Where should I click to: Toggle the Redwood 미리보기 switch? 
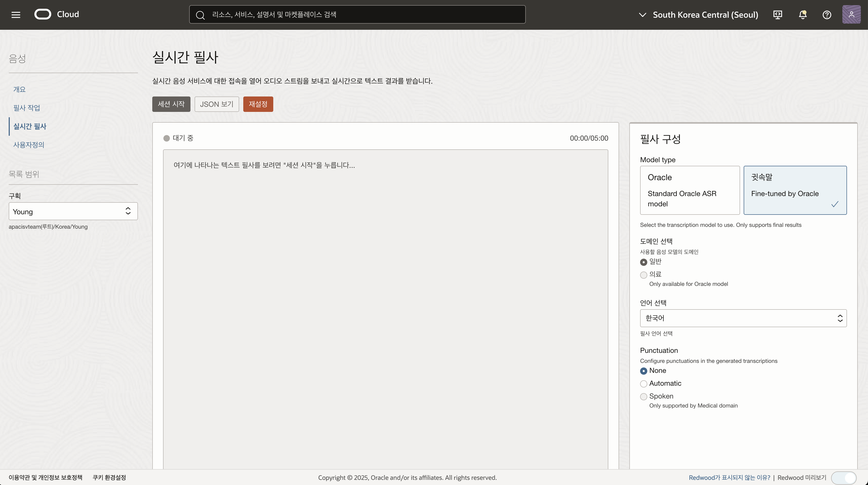click(x=843, y=478)
